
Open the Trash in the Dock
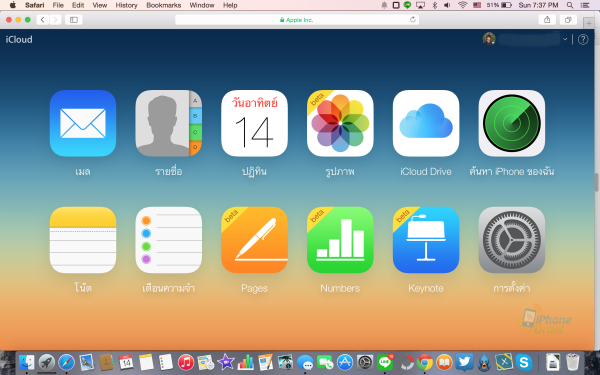coord(573,362)
